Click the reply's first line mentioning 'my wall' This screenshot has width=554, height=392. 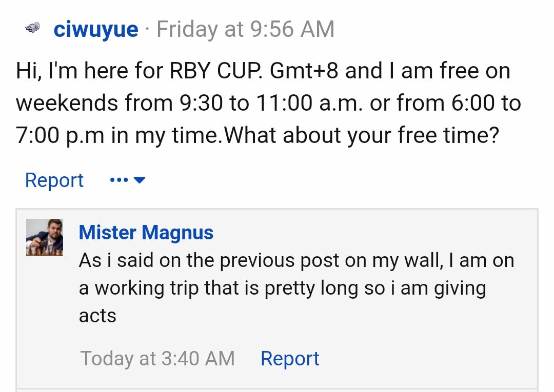pos(296,260)
